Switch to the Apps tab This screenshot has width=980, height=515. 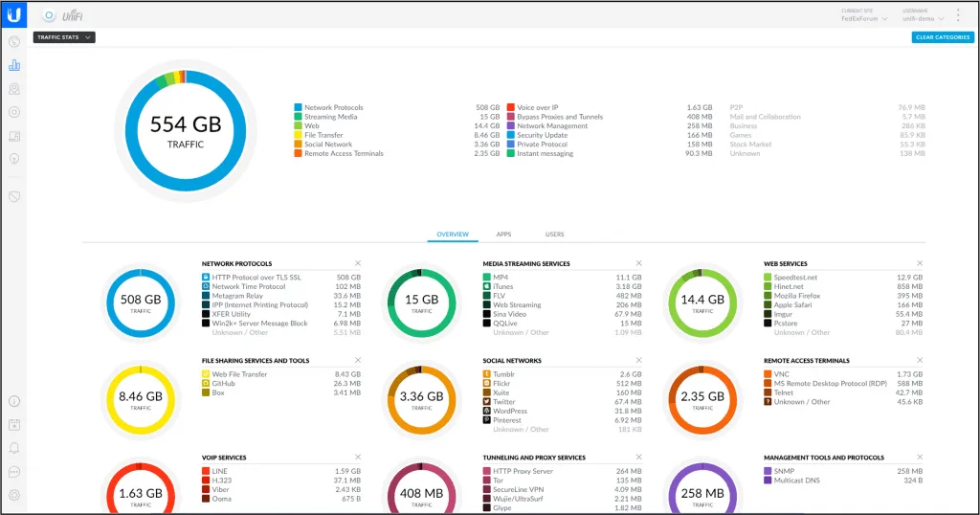503,235
